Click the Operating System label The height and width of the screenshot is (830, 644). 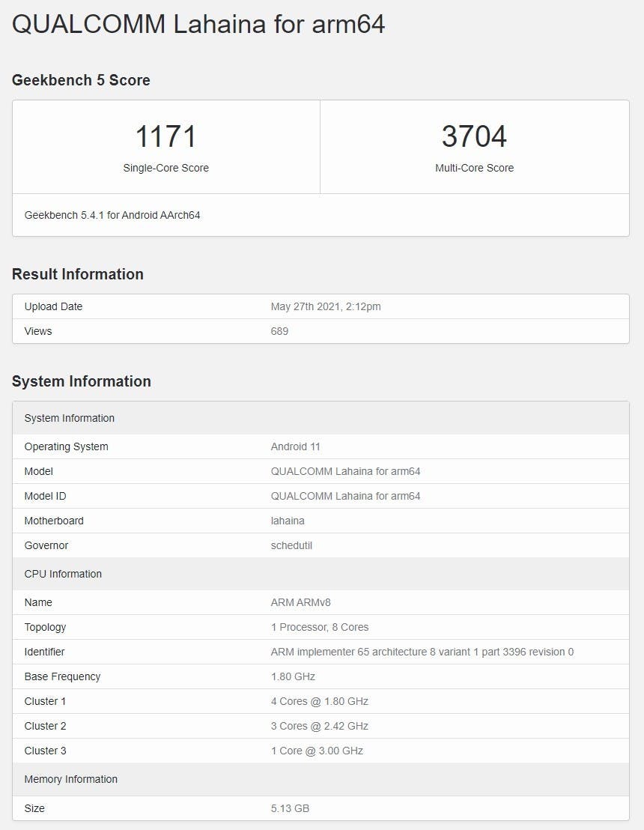[66, 446]
